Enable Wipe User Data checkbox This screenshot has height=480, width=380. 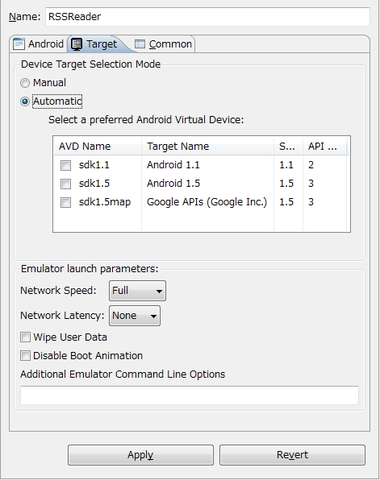pos(25,337)
